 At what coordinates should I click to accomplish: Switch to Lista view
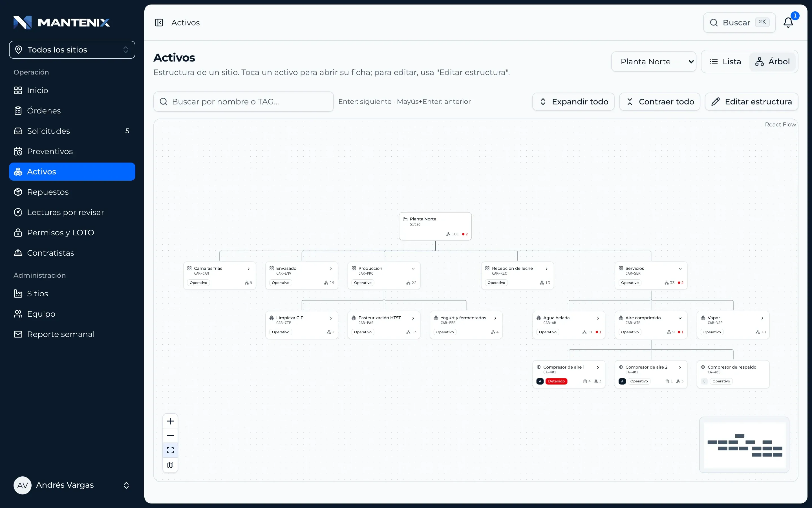(725, 62)
